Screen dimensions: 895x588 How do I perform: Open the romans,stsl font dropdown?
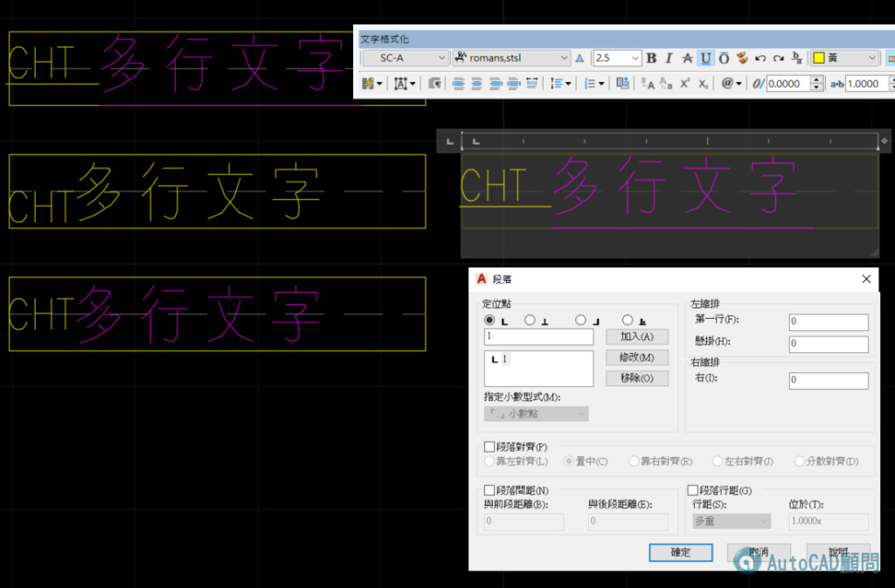coord(511,59)
